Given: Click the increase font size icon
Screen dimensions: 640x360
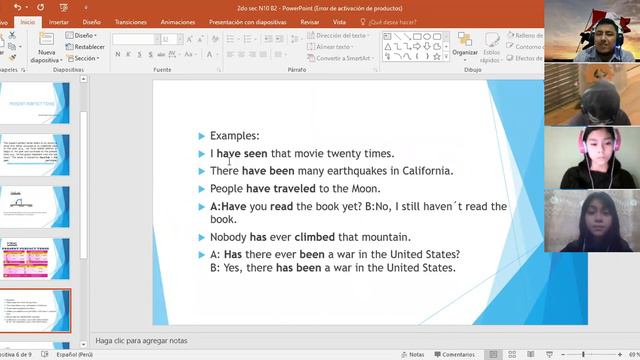Looking at the screenshot, I should click(189, 39).
